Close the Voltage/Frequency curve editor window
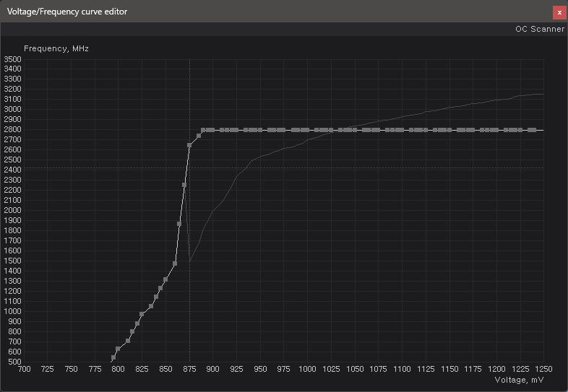 (x=559, y=12)
